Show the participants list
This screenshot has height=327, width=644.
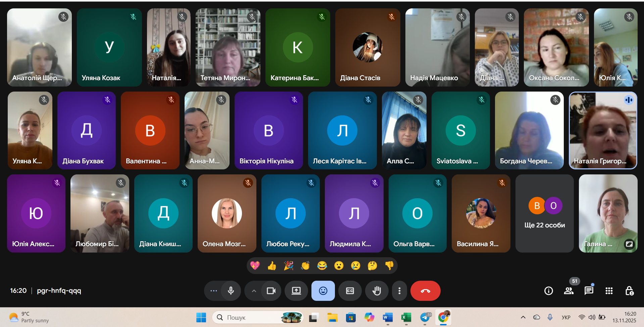point(568,291)
